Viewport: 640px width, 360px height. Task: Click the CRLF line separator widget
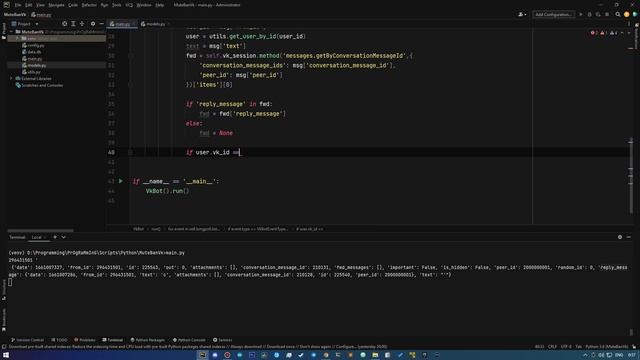coord(552,347)
